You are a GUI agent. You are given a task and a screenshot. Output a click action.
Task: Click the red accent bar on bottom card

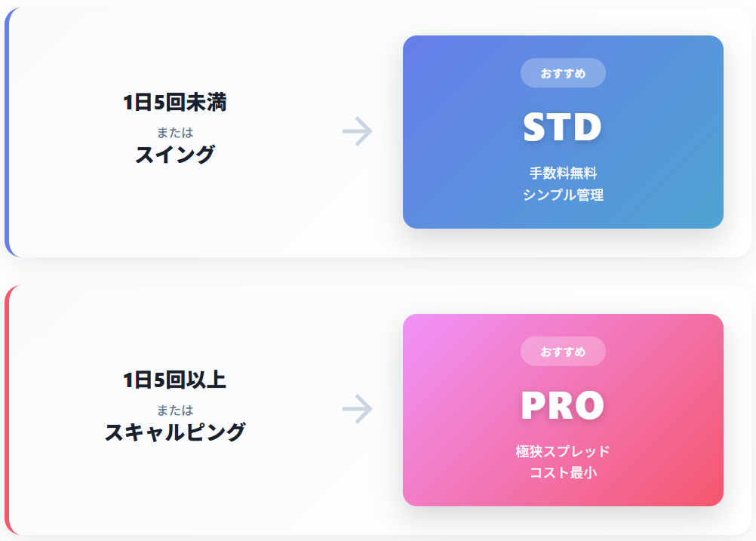(7, 410)
